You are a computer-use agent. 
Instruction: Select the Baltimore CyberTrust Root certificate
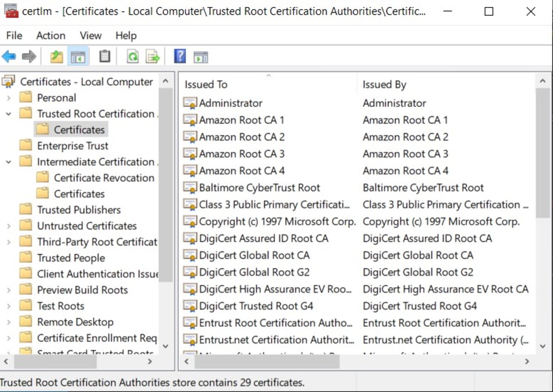tap(259, 187)
